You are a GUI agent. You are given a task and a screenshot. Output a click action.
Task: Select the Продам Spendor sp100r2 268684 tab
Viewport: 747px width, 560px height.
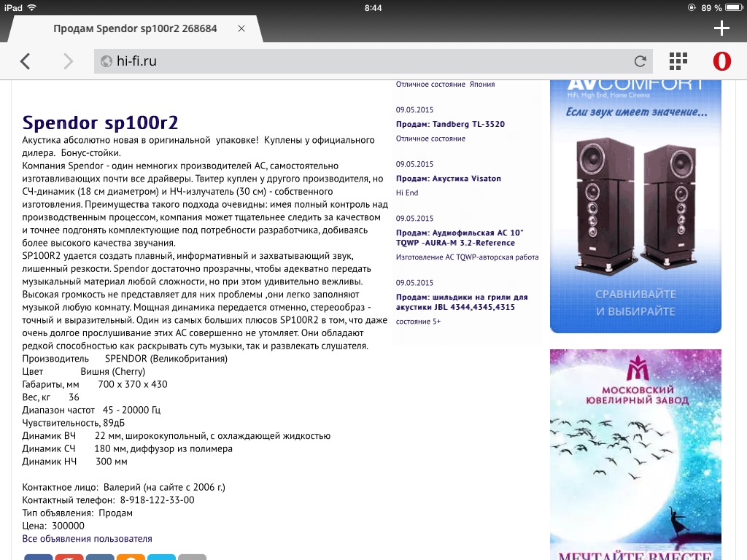[x=135, y=28]
